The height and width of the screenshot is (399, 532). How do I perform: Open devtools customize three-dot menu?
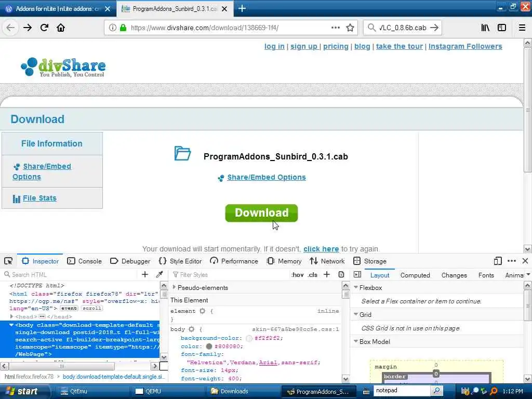(x=512, y=261)
